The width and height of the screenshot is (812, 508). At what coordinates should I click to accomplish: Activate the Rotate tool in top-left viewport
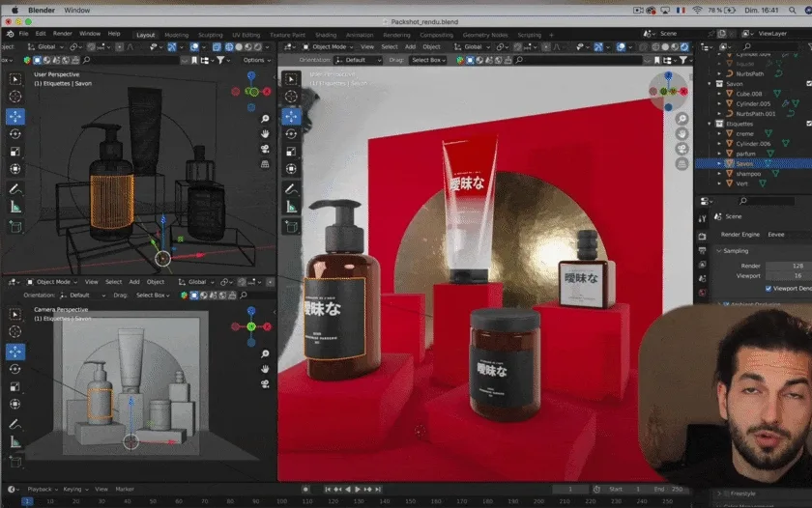pos(15,133)
